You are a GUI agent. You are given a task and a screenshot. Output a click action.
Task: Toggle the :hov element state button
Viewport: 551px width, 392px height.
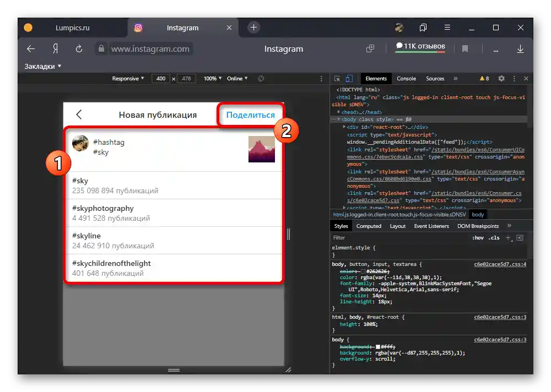tap(478, 238)
